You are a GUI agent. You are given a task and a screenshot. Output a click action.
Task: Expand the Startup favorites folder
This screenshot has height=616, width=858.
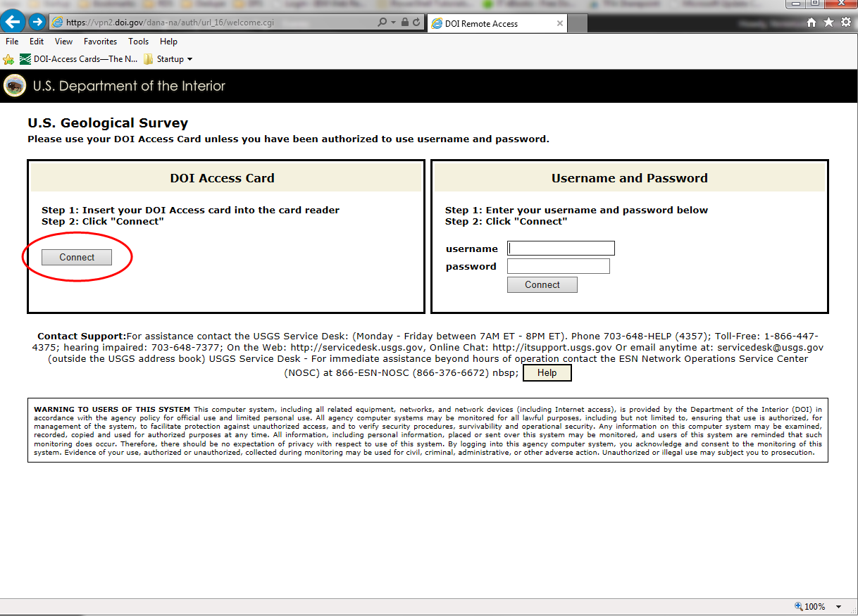point(168,59)
